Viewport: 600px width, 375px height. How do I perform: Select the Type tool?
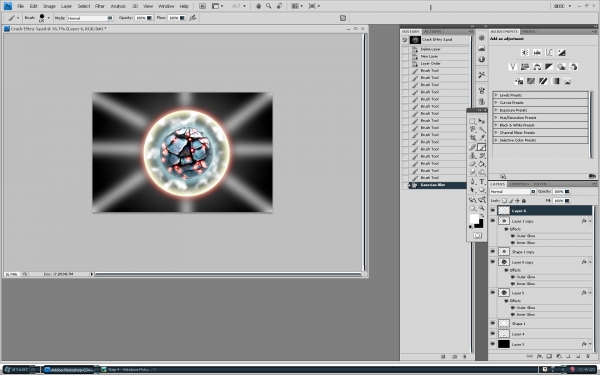click(482, 181)
